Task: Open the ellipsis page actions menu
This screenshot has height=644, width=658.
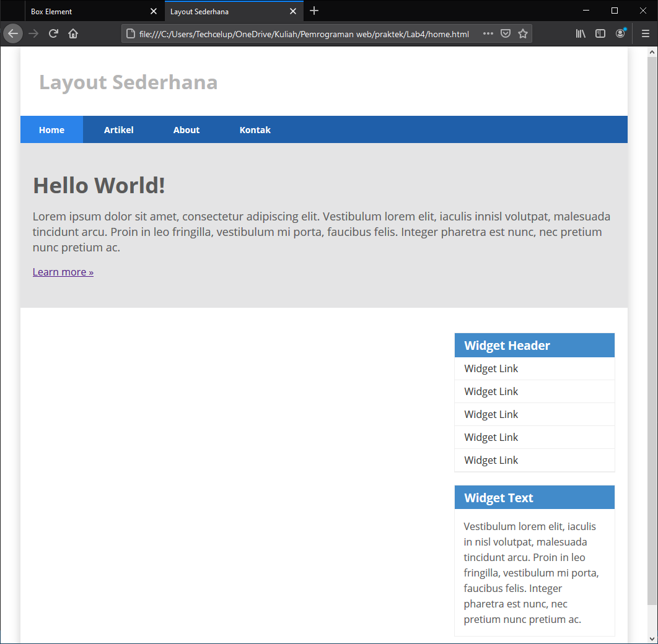Action: click(x=488, y=33)
